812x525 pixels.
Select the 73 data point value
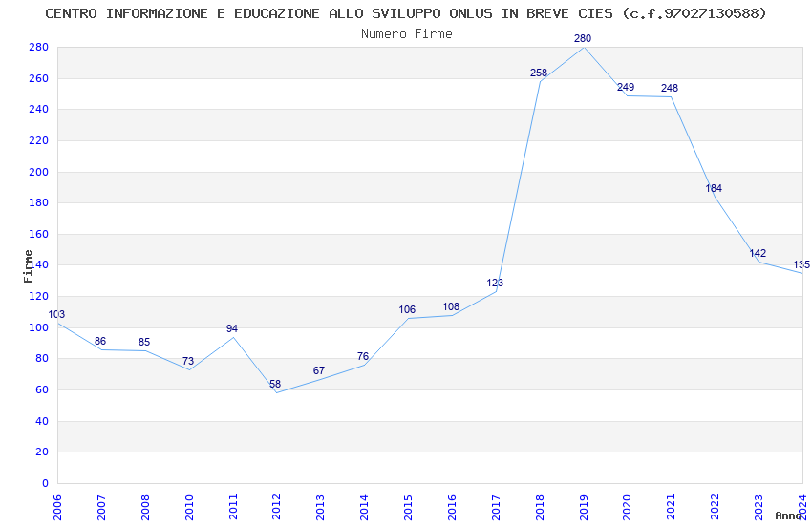click(188, 361)
